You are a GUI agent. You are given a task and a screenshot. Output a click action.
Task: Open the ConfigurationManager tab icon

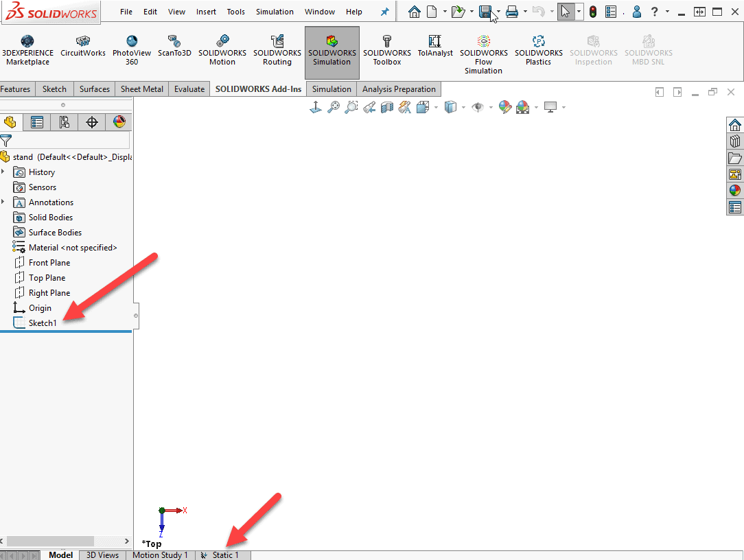(65, 122)
